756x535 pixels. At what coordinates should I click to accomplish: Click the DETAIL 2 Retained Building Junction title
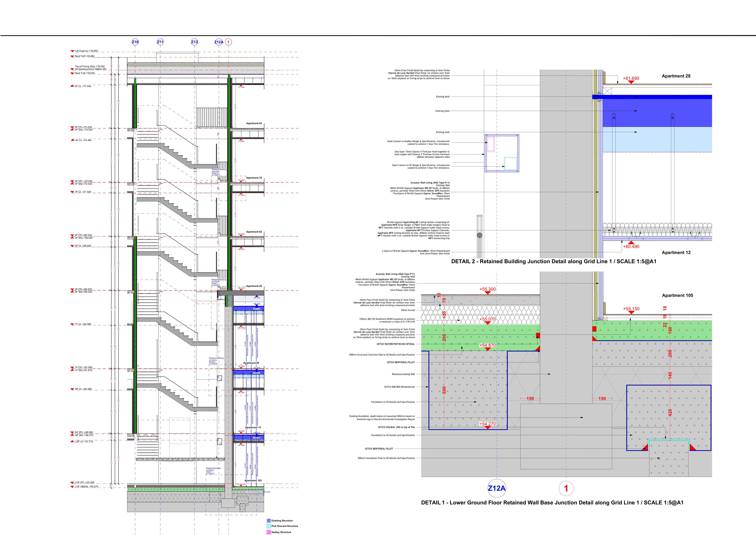point(553,262)
